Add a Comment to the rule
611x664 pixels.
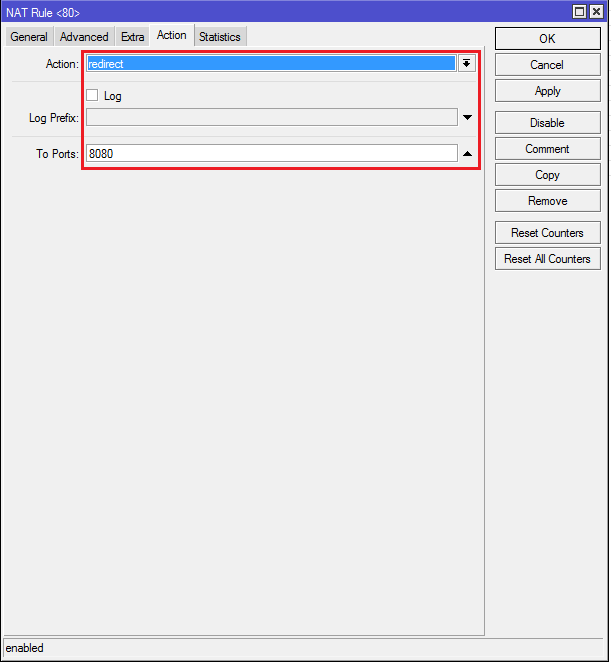click(x=547, y=149)
